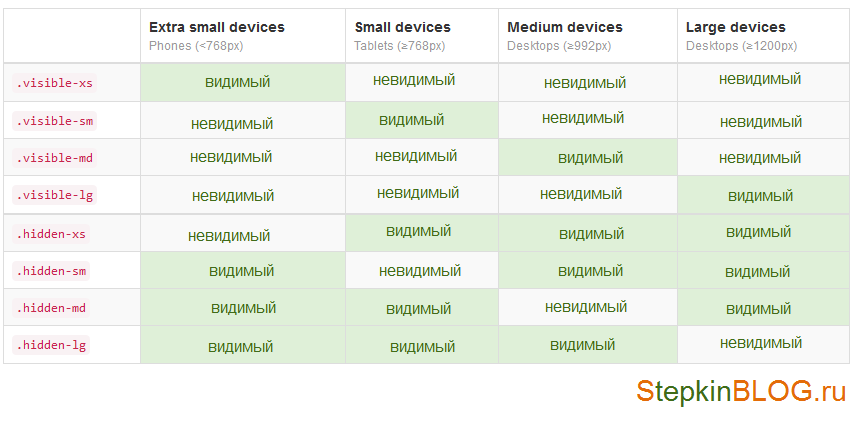Click the .visible-sm class label
The image size is (868, 429).
pyautogui.click(x=54, y=121)
